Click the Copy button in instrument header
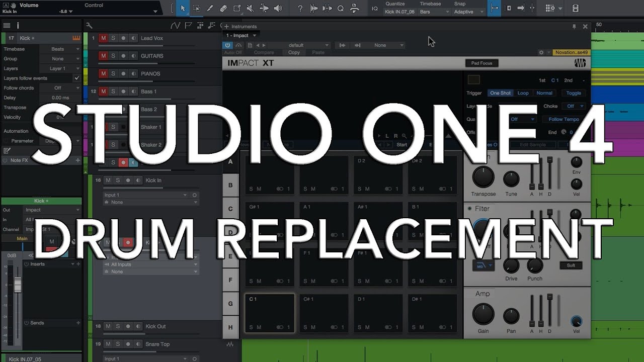 pyautogui.click(x=294, y=52)
